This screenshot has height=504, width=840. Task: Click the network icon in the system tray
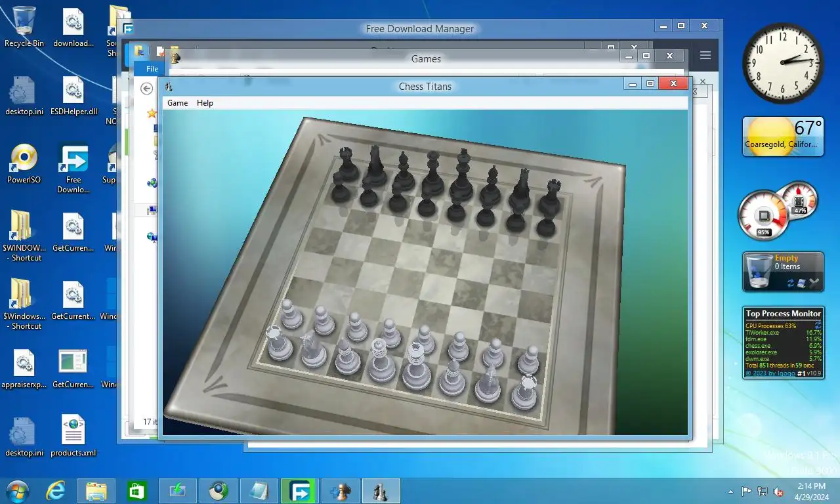click(x=763, y=491)
